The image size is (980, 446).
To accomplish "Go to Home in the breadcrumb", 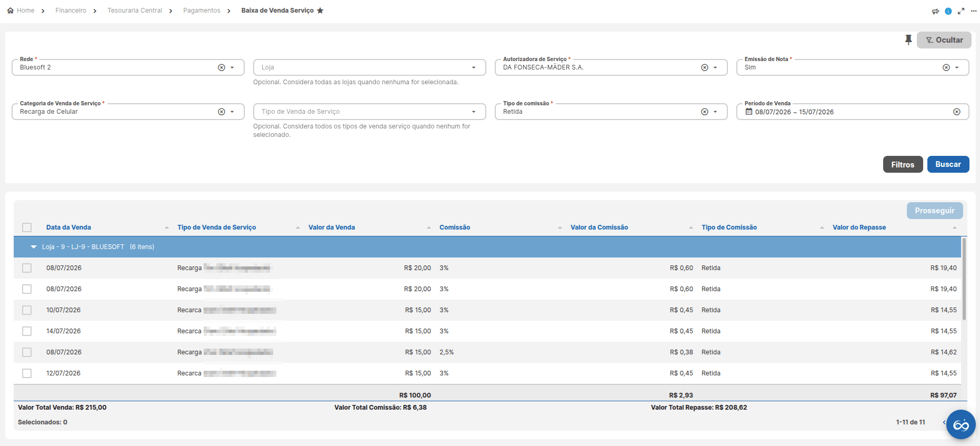I will (25, 11).
